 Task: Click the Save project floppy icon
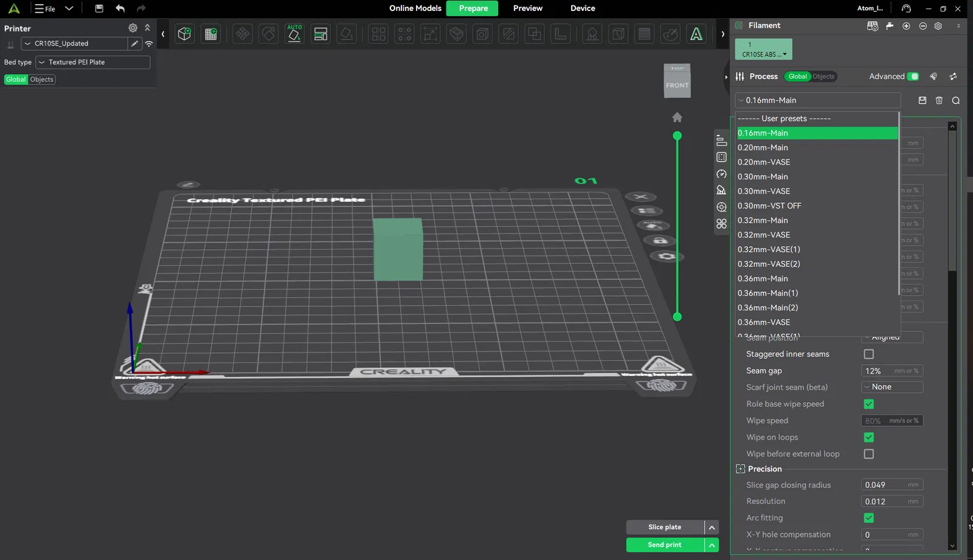pos(99,9)
